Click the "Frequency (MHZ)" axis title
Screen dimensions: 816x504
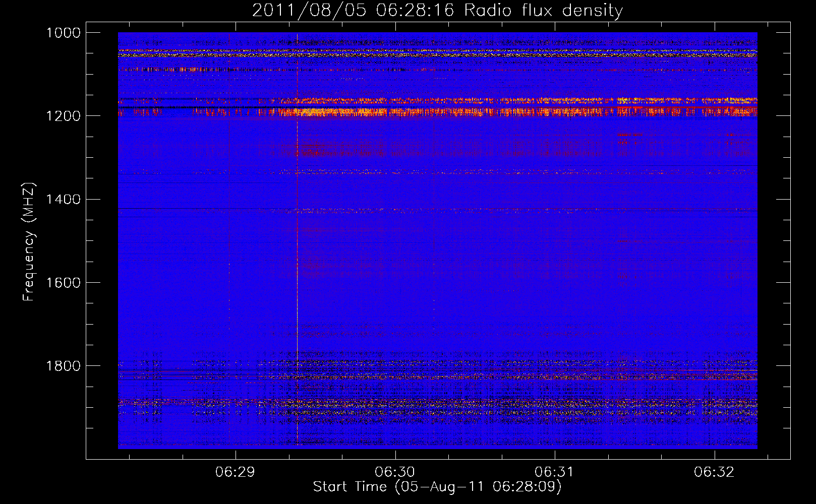tap(29, 242)
